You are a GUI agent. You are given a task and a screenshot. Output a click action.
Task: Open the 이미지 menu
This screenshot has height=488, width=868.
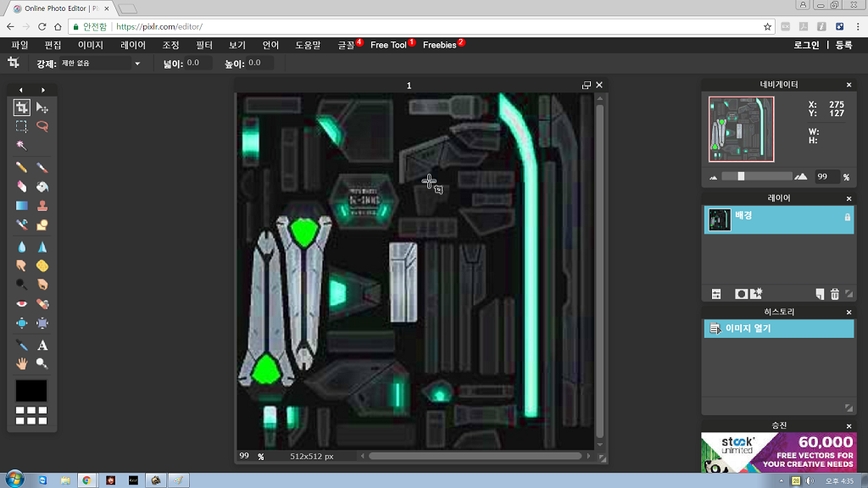(90, 45)
